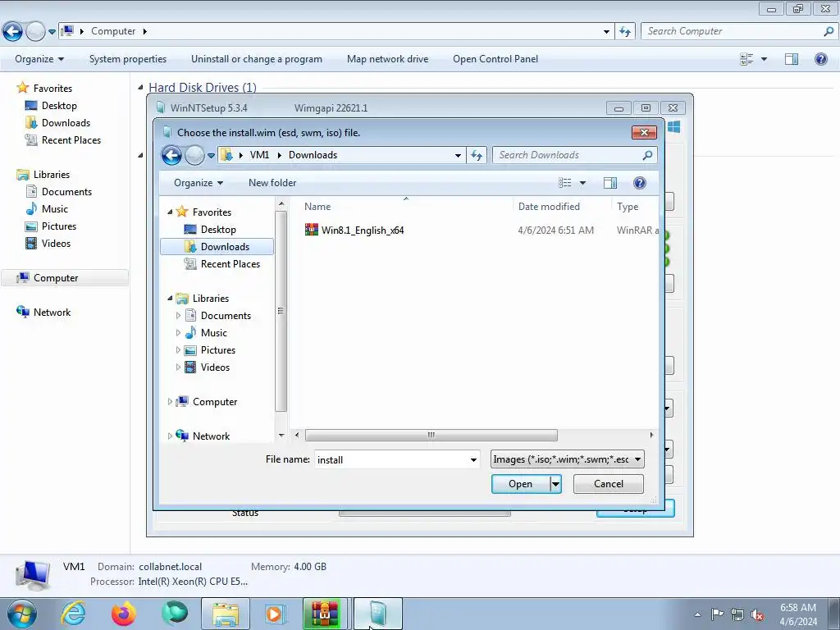
Task: Click Explorer change view icon
Action: tap(746, 59)
